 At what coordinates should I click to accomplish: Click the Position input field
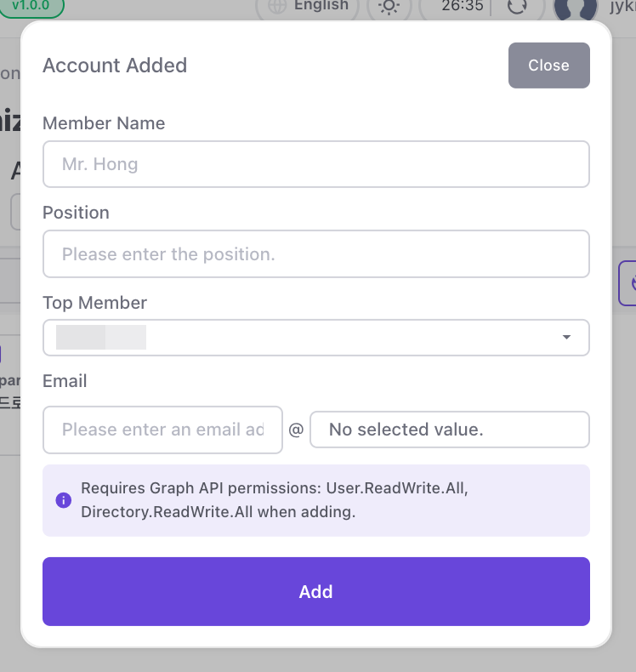coord(315,253)
